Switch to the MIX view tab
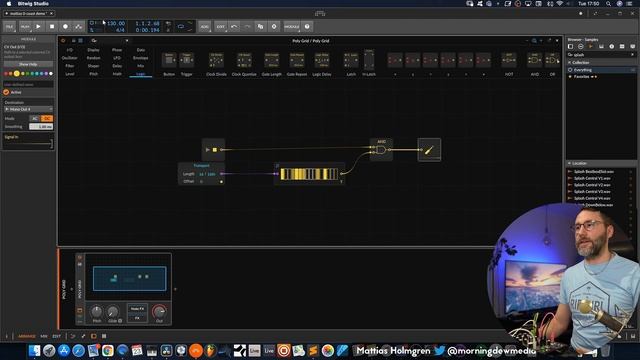The width and height of the screenshot is (640, 360). click(x=44, y=336)
